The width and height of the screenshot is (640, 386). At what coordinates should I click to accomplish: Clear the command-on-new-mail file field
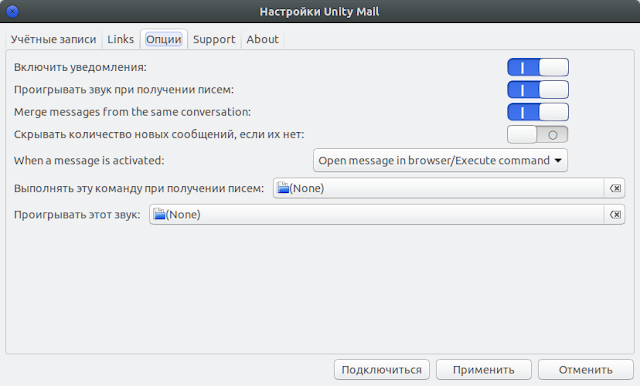pos(615,188)
